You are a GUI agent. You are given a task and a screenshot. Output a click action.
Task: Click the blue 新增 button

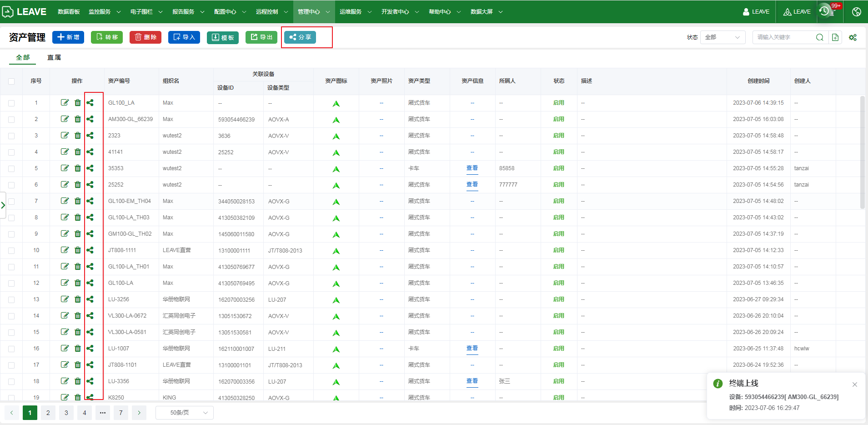pyautogui.click(x=68, y=37)
